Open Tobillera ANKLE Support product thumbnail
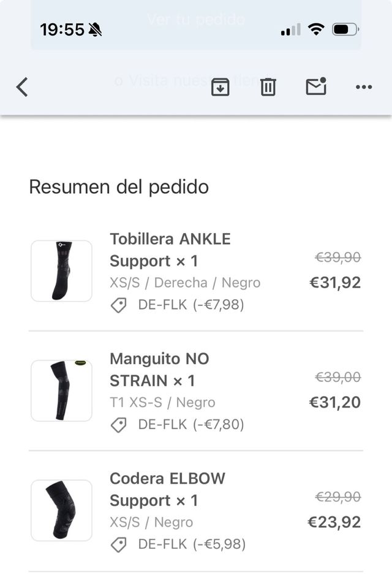Screen dimensions: 392x580 coord(61,271)
